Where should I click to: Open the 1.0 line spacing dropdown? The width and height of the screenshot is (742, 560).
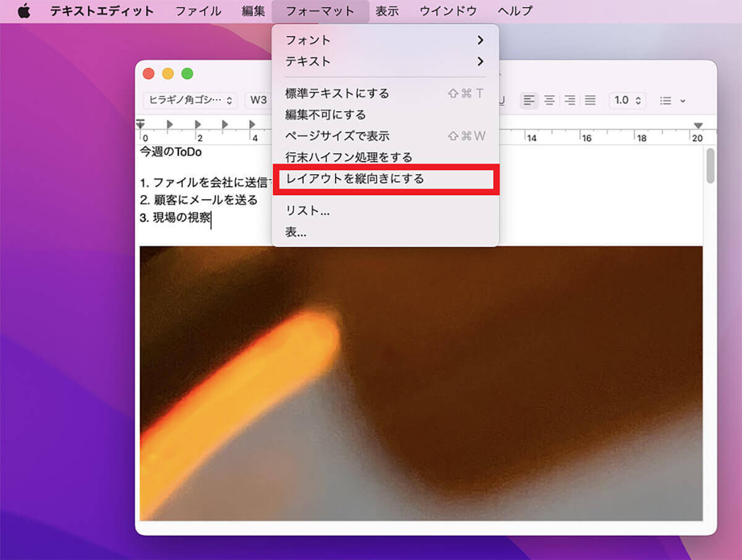coord(628,100)
